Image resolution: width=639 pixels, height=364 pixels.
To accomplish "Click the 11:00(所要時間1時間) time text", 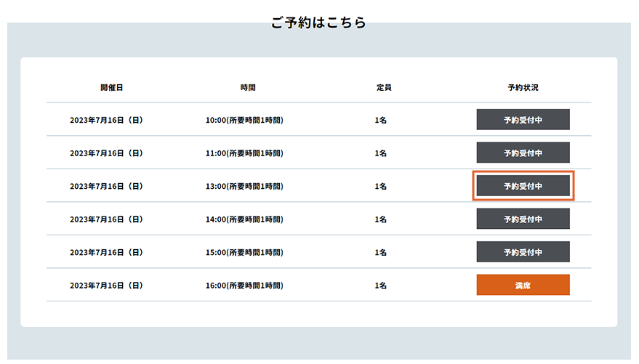I will 244,153.
